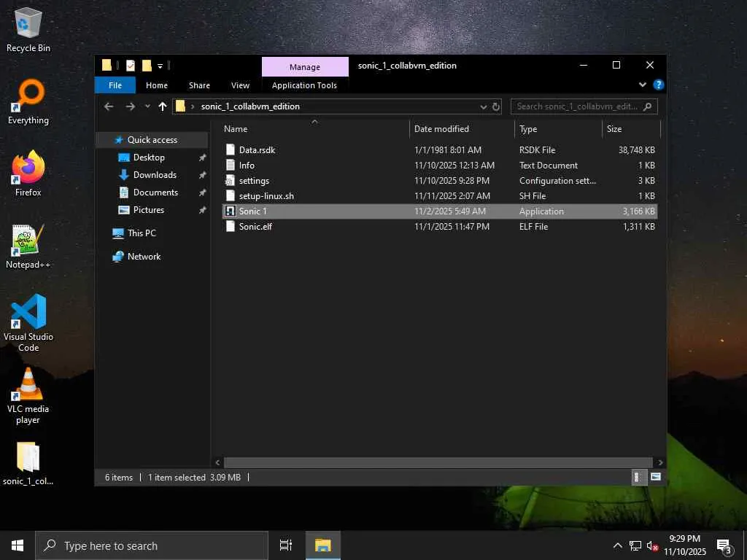This screenshot has width=747, height=560.
Task: Open Task View from the taskbar
Action: [x=286, y=545]
